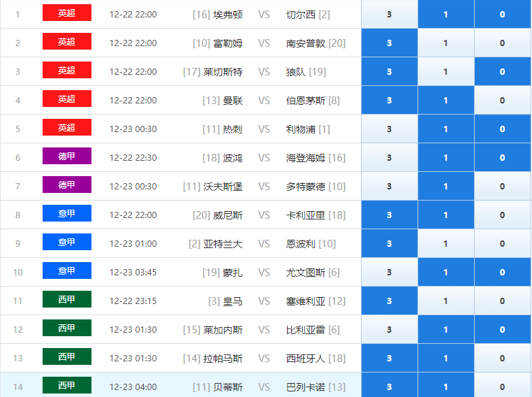Click 0 in the 威尼斯 vs 卡利亚里 row
Image resolution: width=532 pixels, height=397 pixels.
[503, 215]
